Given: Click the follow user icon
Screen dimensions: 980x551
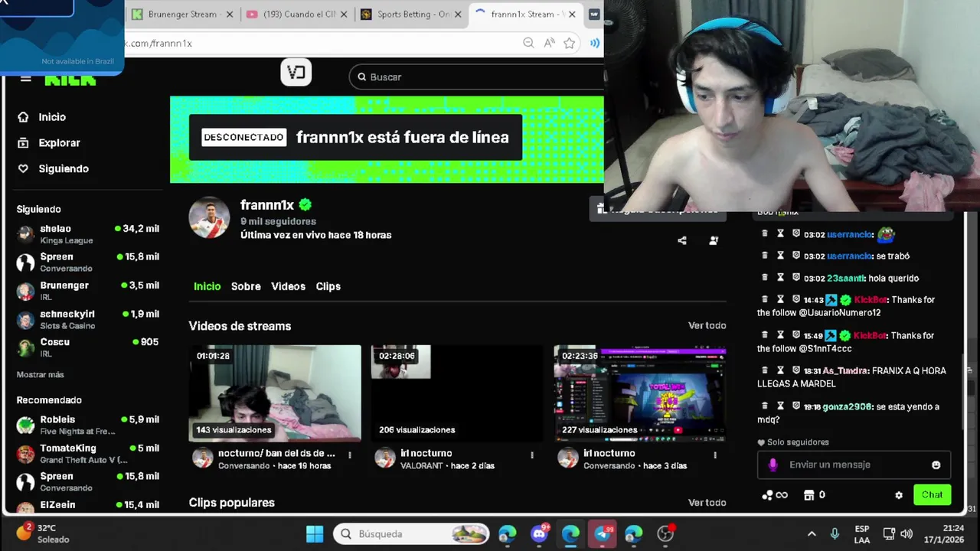Looking at the screenshot, I should click(714, 240).
